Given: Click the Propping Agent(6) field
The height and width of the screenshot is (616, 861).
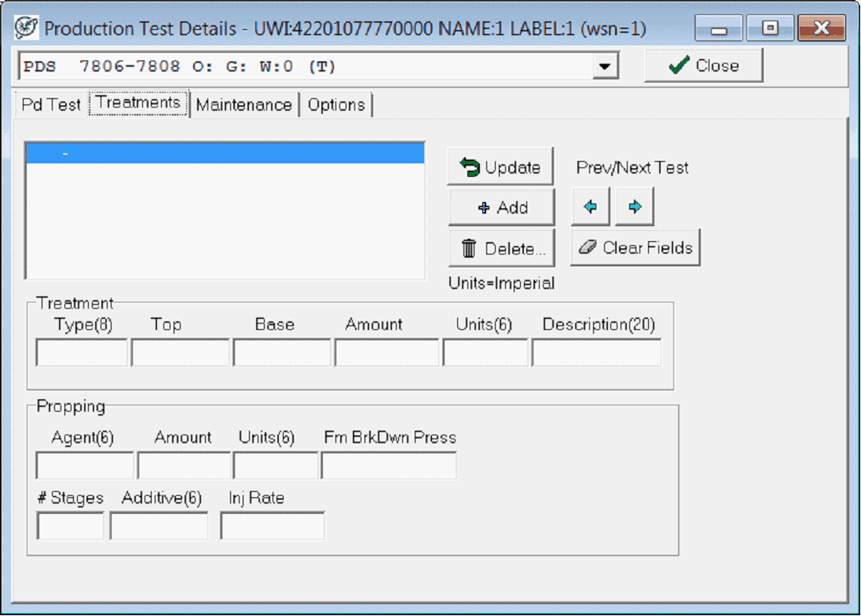Looking at the screenshot, I should [x=84, y=466].
